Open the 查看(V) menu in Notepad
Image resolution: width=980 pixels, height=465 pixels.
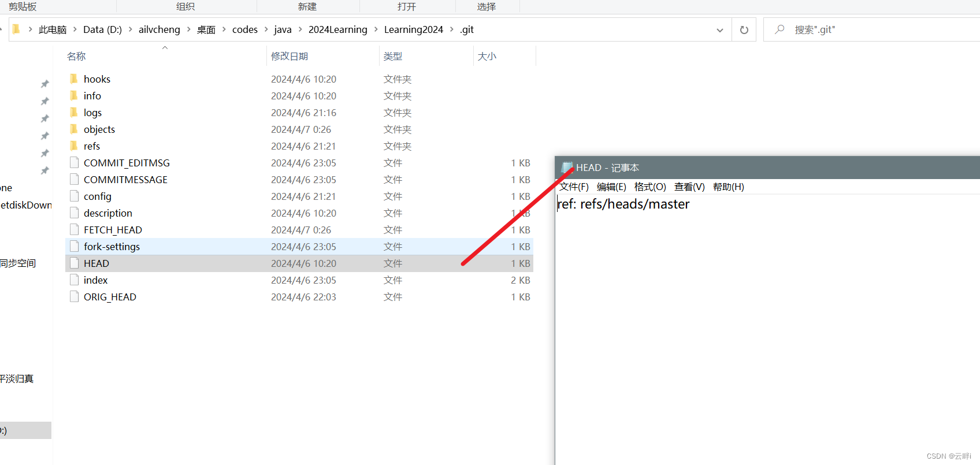click(x=689, y=187)
